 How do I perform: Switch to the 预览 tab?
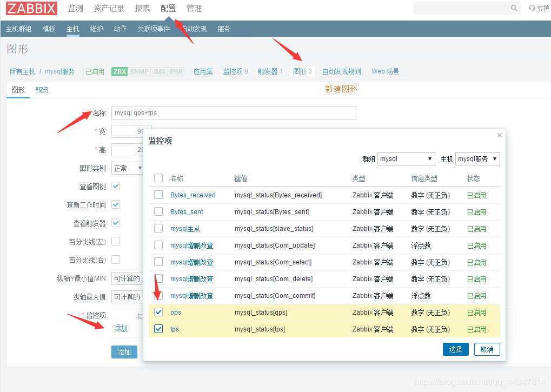point(42,90)
